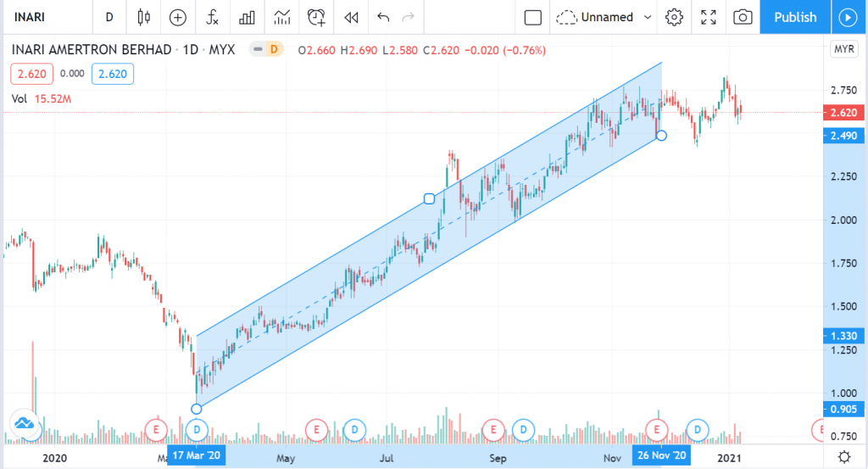Viewport: 868px width, 469px height.
Task: Undo the last chart action
Action: coord(383,18)
